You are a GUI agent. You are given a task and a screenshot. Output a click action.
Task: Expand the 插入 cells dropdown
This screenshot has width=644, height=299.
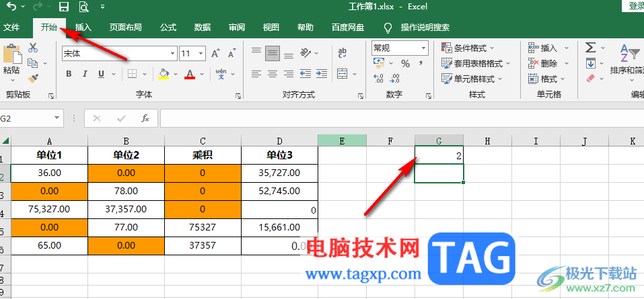point(567,48)
